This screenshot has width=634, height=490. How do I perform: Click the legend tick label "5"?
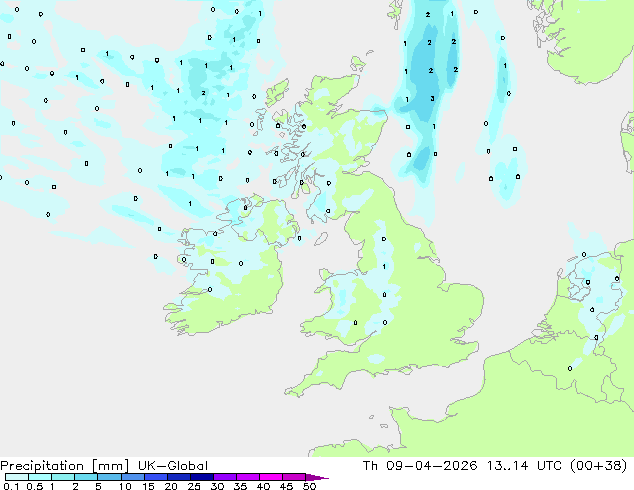98,486
